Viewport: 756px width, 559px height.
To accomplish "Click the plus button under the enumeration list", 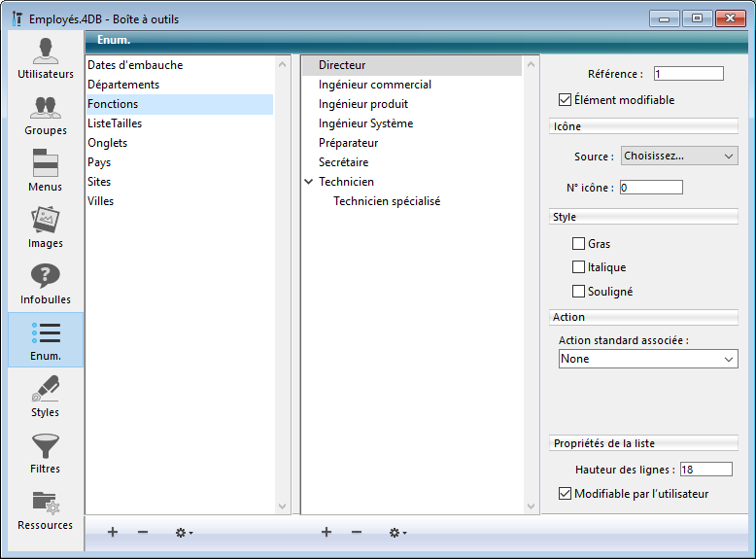I will 113,533.
